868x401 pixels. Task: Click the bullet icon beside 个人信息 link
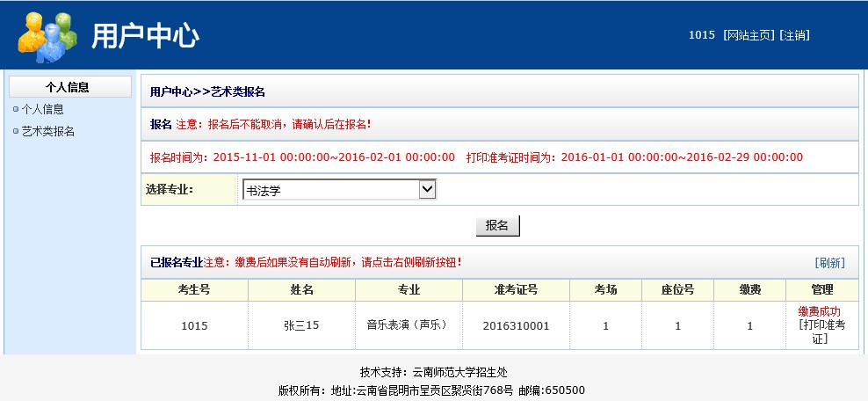[x=16, y=110]
